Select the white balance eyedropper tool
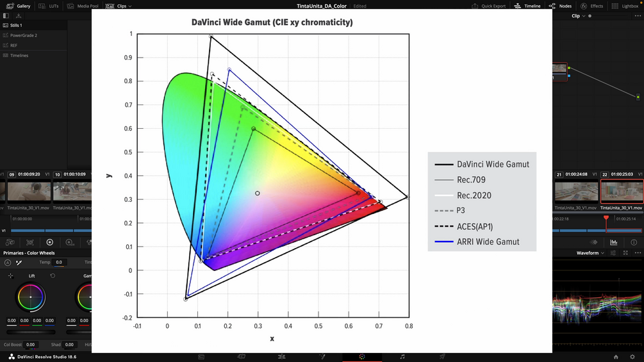 (x=19, y=262)
